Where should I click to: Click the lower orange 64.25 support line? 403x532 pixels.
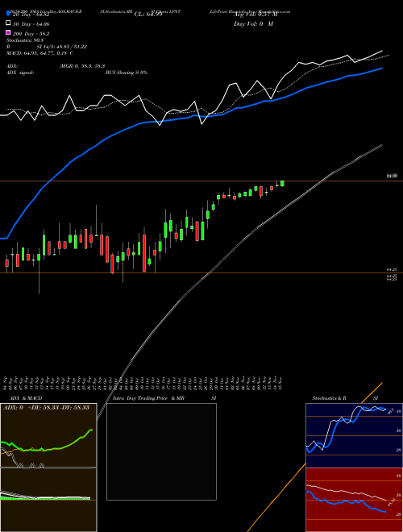pyautogui.click(x=201, y=272)
